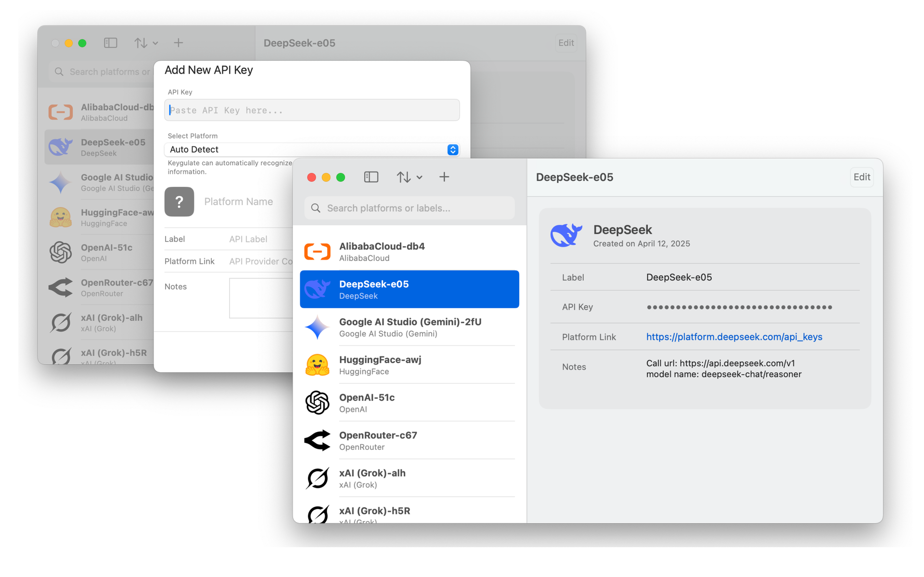
Task: Focus search field in back window
Action: pyautogui.click(x=102, y=72)
